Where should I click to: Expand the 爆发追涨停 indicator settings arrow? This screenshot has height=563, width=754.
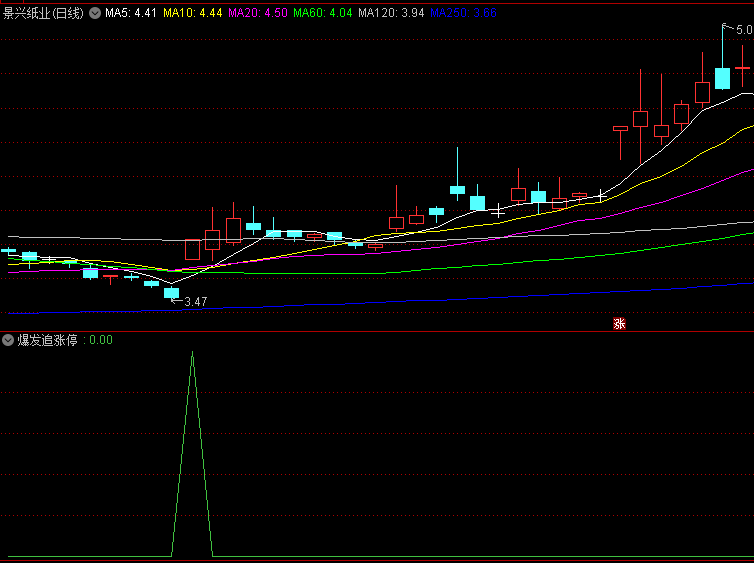click(x=8, y=340)
